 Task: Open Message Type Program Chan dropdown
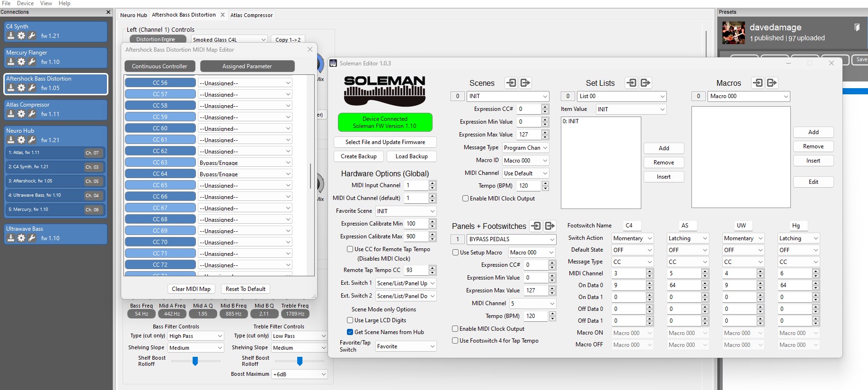(x=525, y=148)
